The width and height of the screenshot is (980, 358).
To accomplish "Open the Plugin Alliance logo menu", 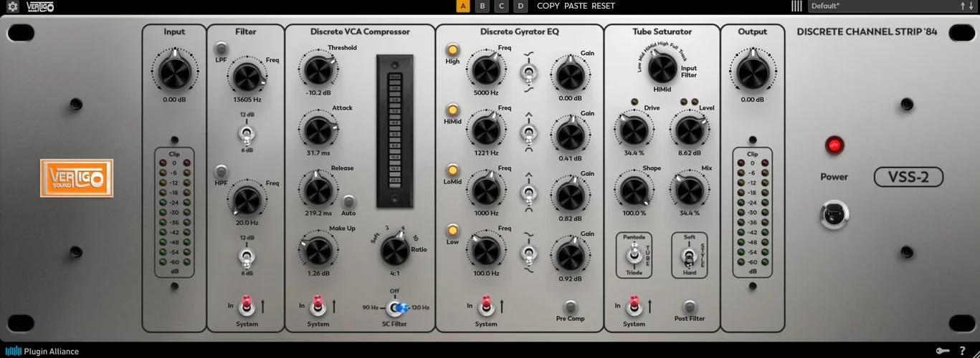I will [x=42, y=351].
